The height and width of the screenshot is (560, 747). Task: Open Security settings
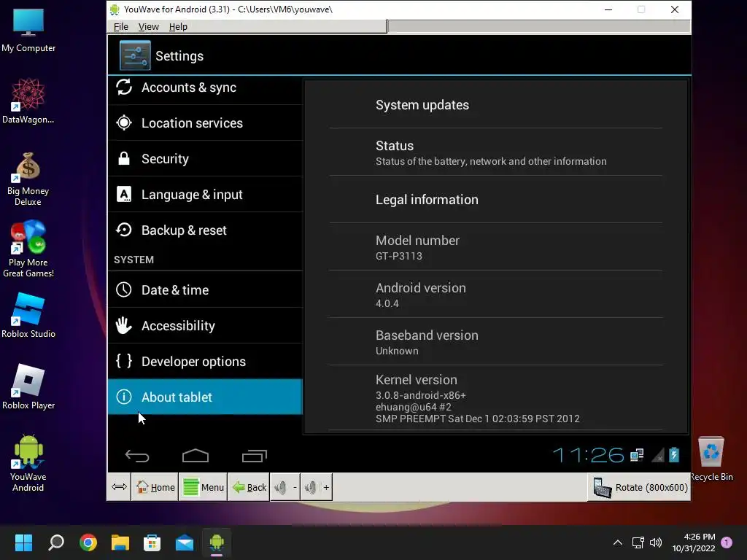(x=205, y=158)
